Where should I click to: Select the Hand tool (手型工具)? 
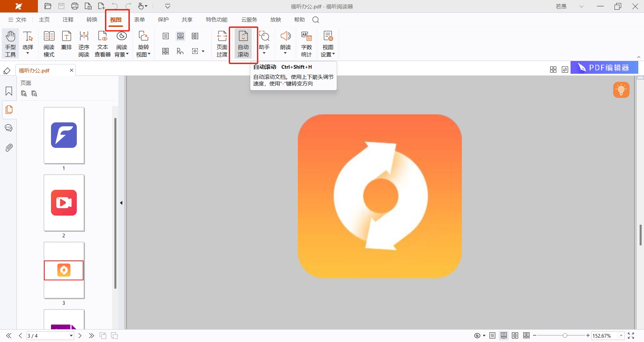tap(10, 44)
